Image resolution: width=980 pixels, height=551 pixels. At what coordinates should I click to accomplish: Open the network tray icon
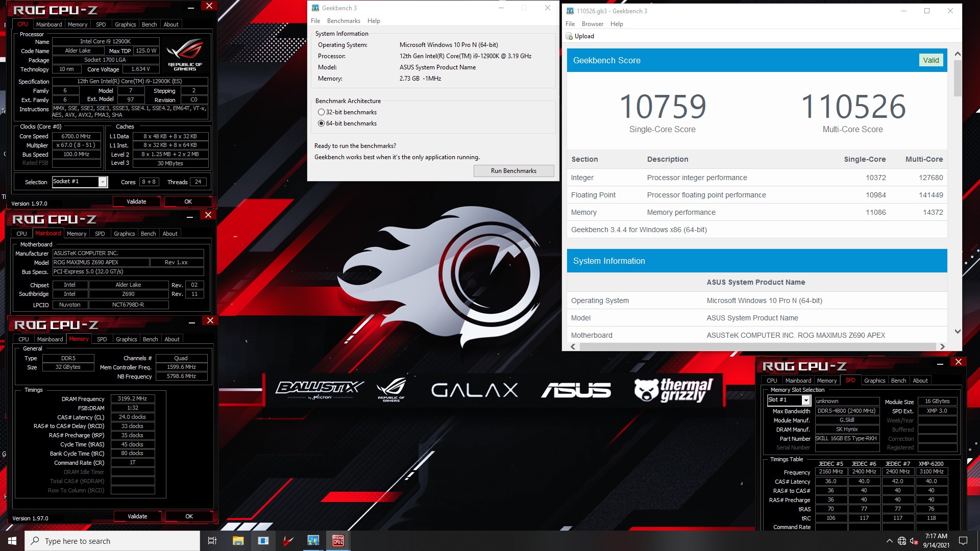pos(902,541)
